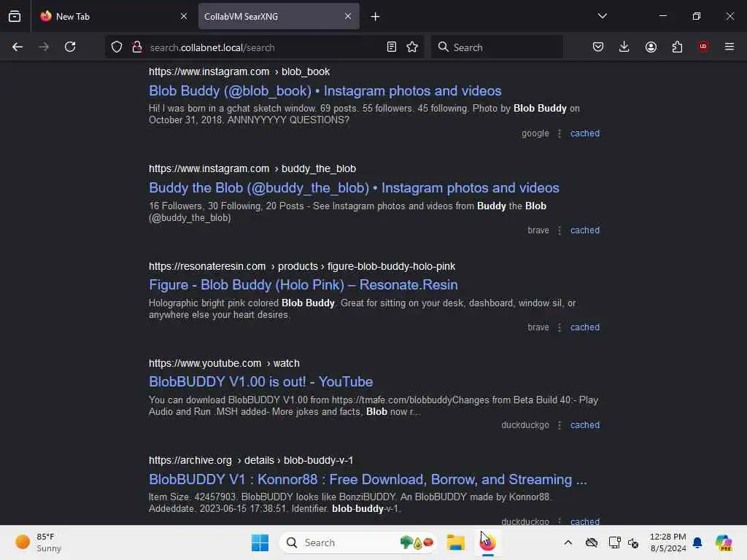Viewport: 747px width, 560px height.
Task: Click the Windows taskbar Search box
Action: (359, 542)
